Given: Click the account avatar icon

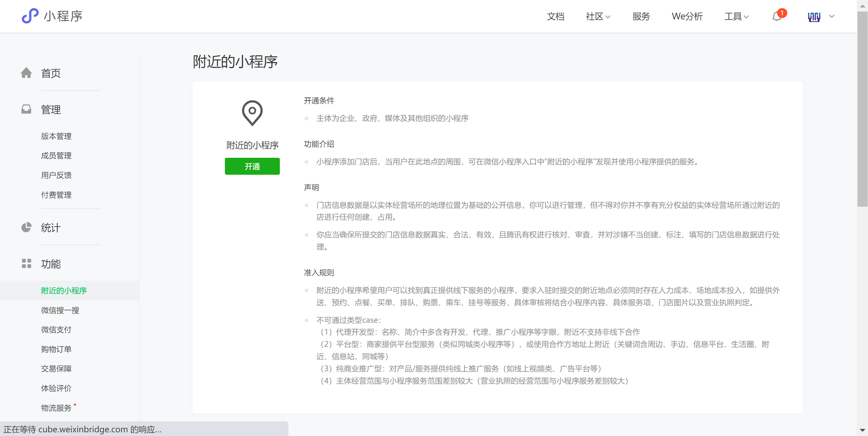Looking at the screenshot, I should click(814, 16).
